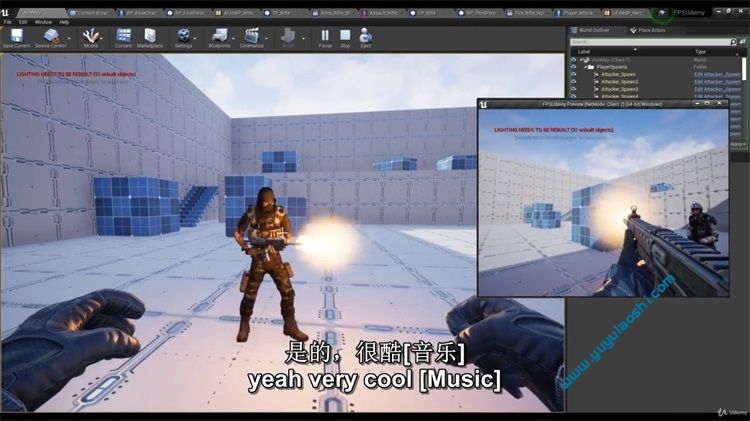This screenshot has height=421, width=750.
Task: Click the Settings toolbar icon
Action: (x=183, y=36)
